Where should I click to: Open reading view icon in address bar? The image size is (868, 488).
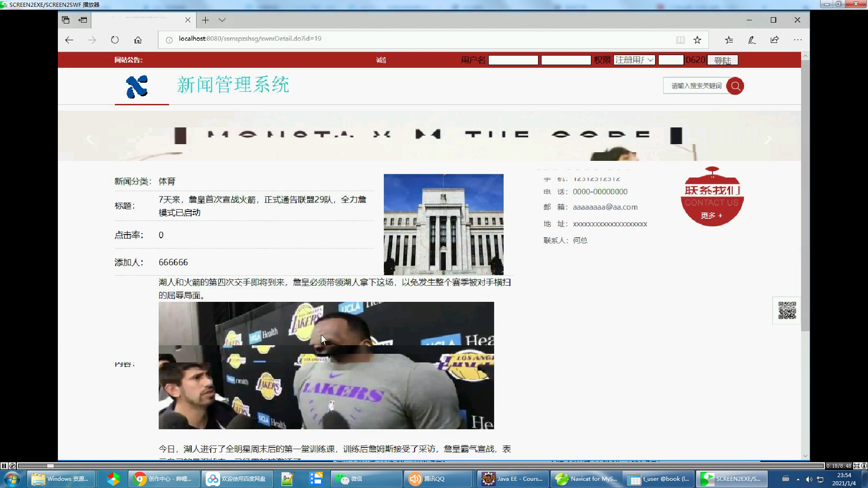680,40
